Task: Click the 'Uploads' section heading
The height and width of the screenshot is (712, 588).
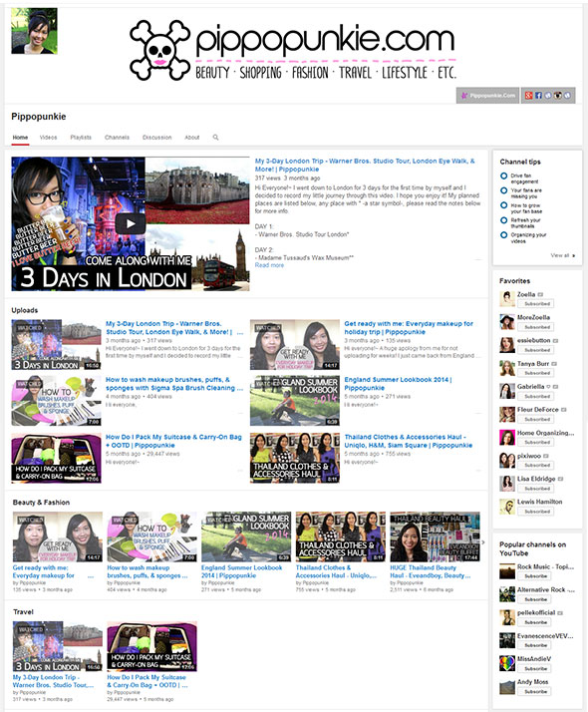Action: pyautogui.click(x=25, y=310)
